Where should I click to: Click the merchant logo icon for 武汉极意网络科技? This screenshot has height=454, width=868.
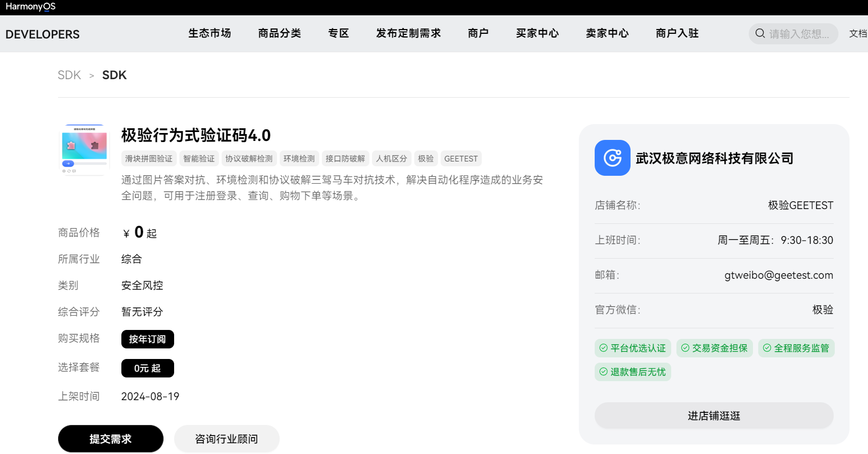point(613,158)
